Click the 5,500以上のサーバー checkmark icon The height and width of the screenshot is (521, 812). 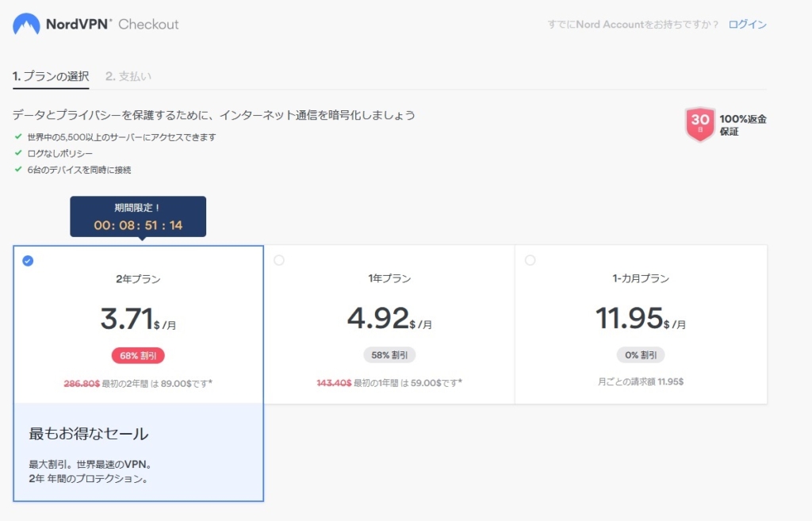(18, 136)
